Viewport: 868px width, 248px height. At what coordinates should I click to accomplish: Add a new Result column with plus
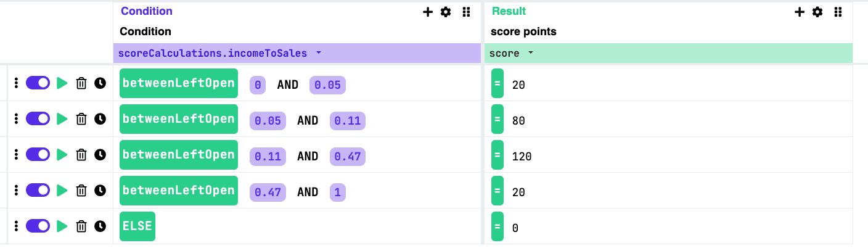click(800, 12)
